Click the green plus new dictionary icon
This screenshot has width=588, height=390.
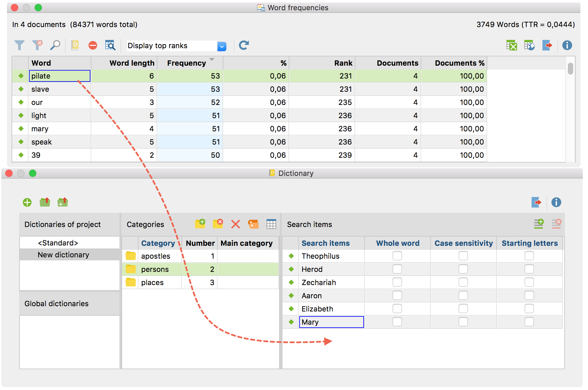[x=27, y=202]
